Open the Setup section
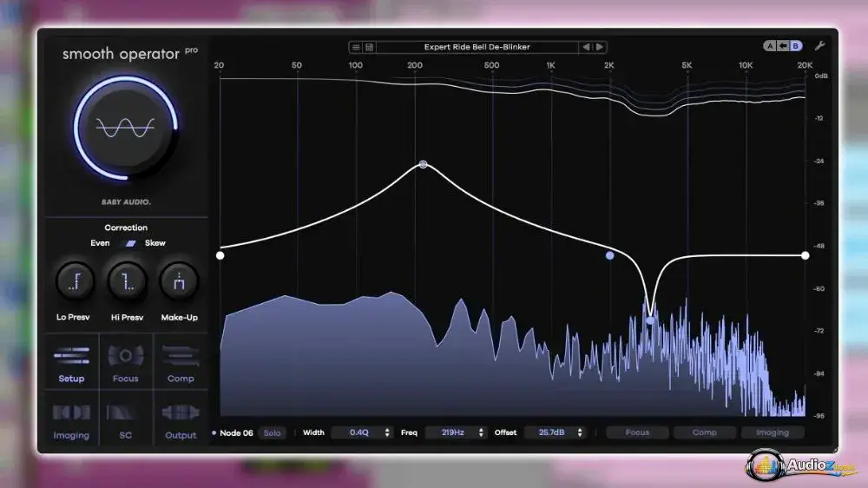Screen dimensions: 868x488 [71, 363]
